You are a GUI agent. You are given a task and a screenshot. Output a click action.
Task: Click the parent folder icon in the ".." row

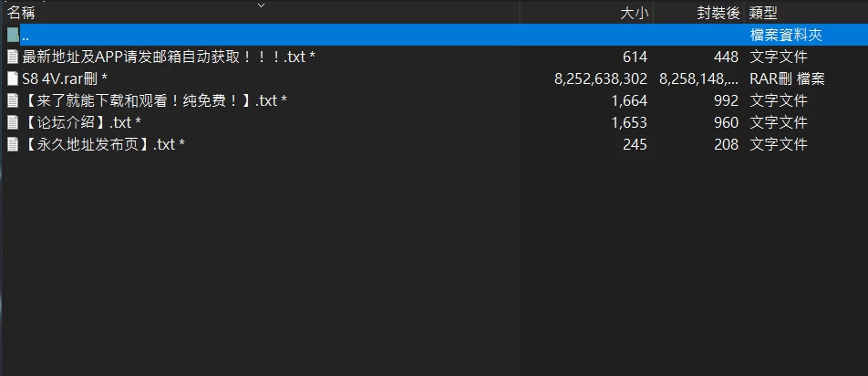point(13,35)
